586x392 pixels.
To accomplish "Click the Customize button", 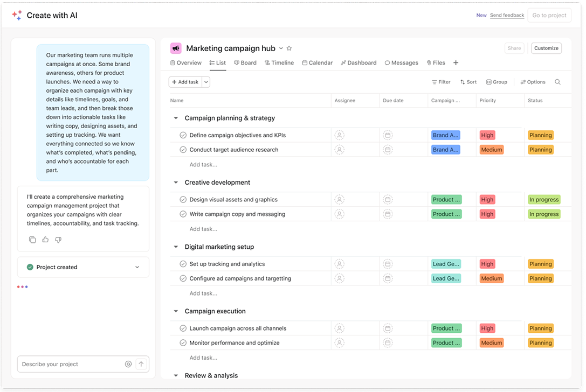I will tap(546, 48).
